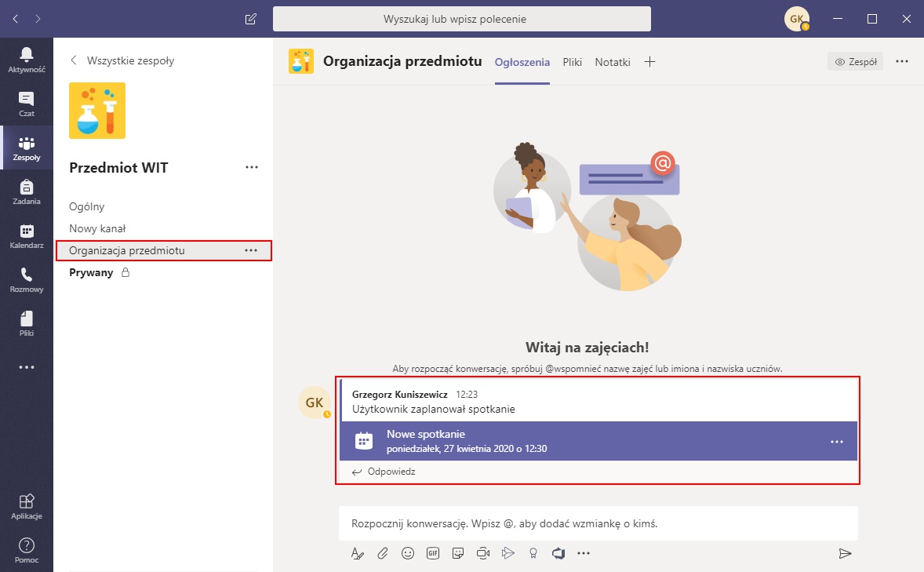Open Pomoc help menu

click(27, 550)
